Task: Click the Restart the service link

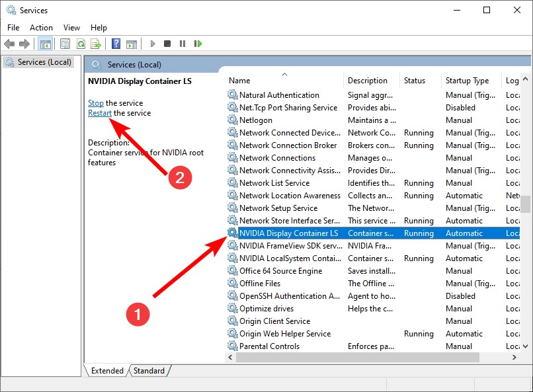Action: tap(100, 113)
